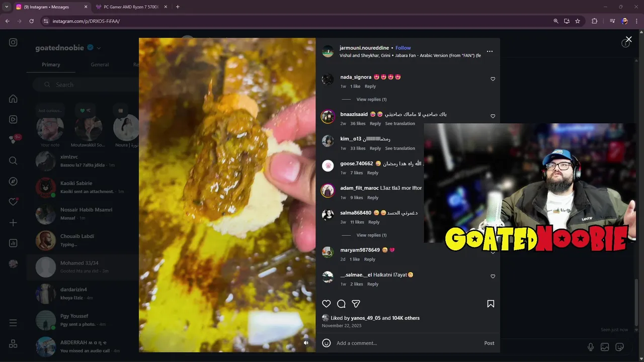This screenshot has width=644, height=362.
Task: Open the Meta apps grid icon
Action: [13, 344]
